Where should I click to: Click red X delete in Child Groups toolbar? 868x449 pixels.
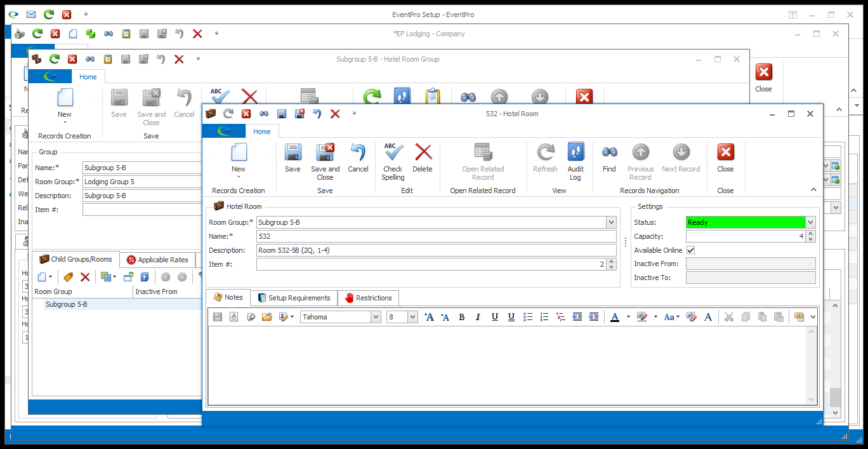85,277
